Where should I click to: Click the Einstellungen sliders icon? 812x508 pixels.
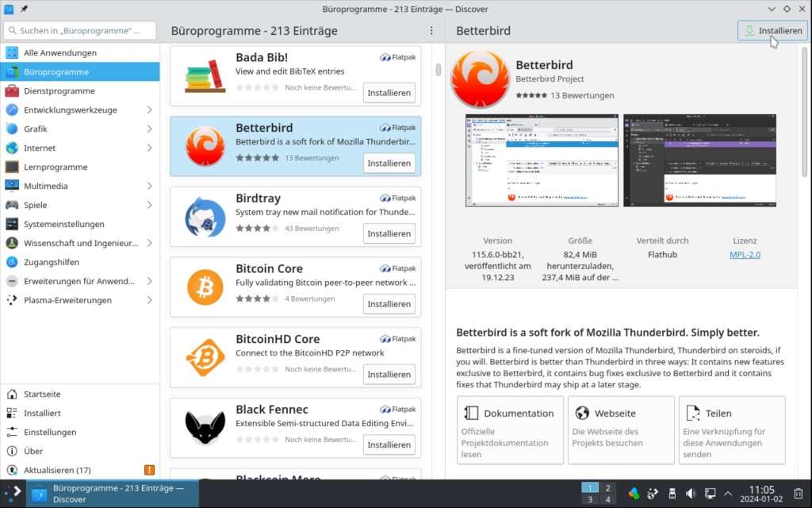coord(11,432)
